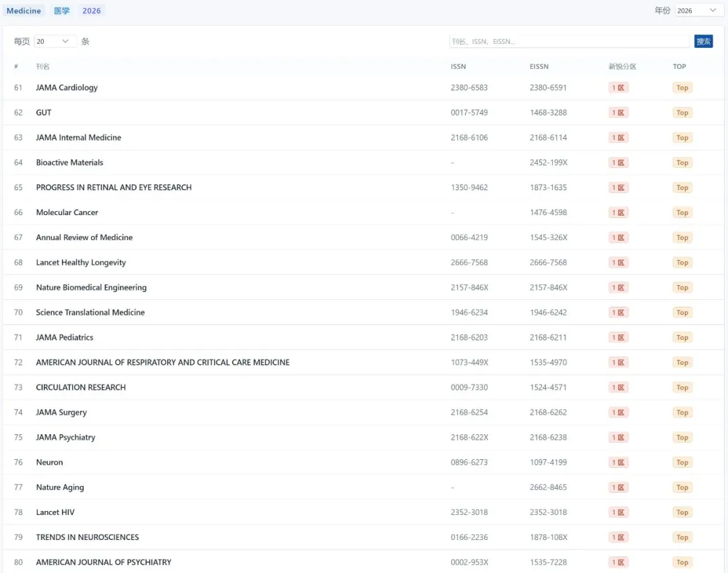Open the year 2026 dropdown

(697, 11)
